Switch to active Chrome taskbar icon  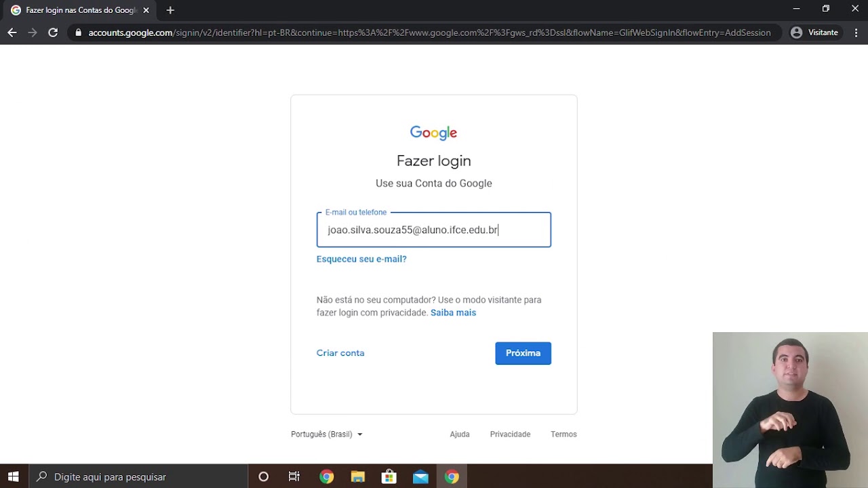[452, 476]
